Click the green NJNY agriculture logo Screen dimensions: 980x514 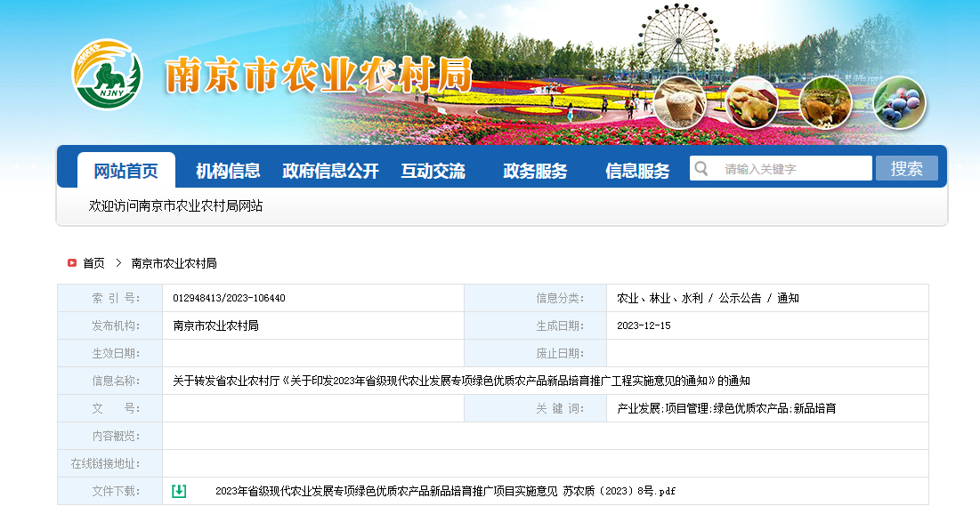point(107,75)
